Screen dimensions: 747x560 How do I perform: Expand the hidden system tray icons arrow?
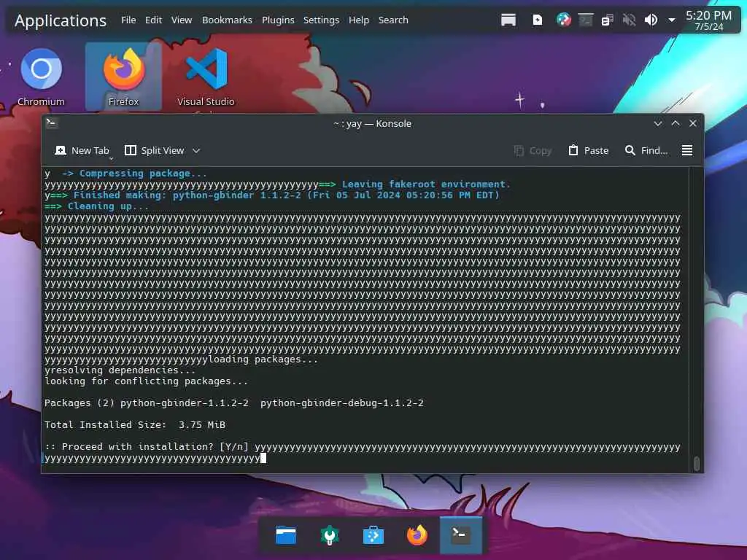tap(672, 20)
